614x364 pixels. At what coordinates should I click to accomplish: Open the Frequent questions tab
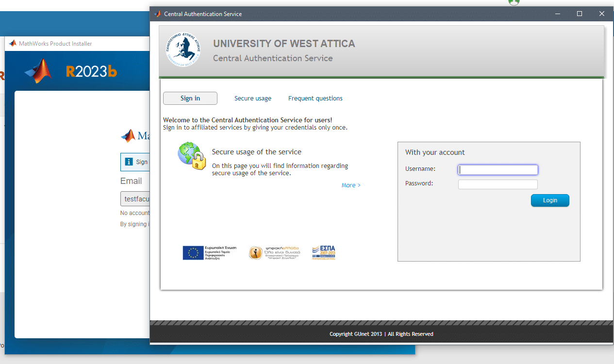(x=315, y=99)
